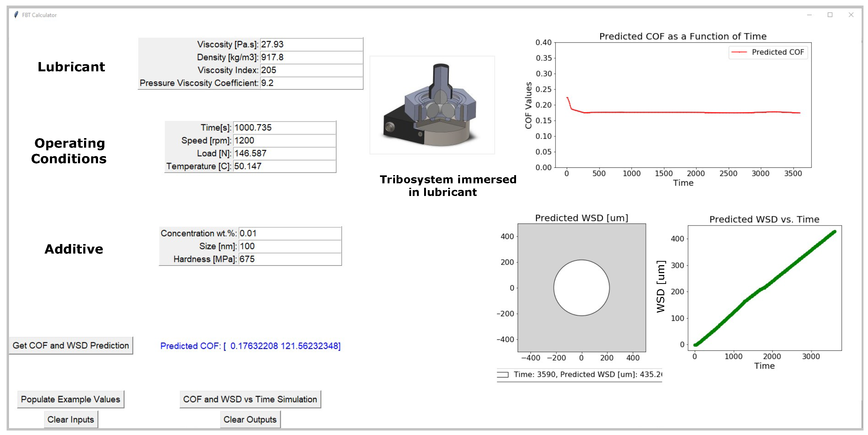The width and height of the screenshot is (868, 435).
Task: Run COF and WSD vs Time Simulation
Action: click(x=250, y=399)
